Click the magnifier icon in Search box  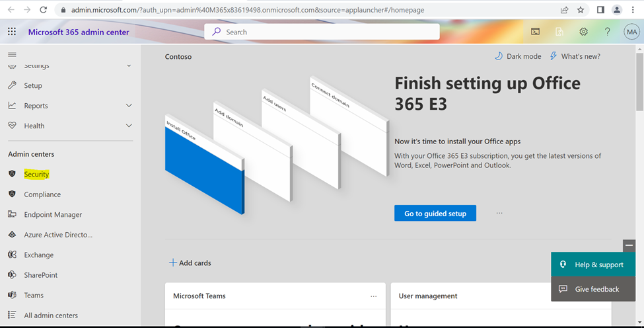217,32
